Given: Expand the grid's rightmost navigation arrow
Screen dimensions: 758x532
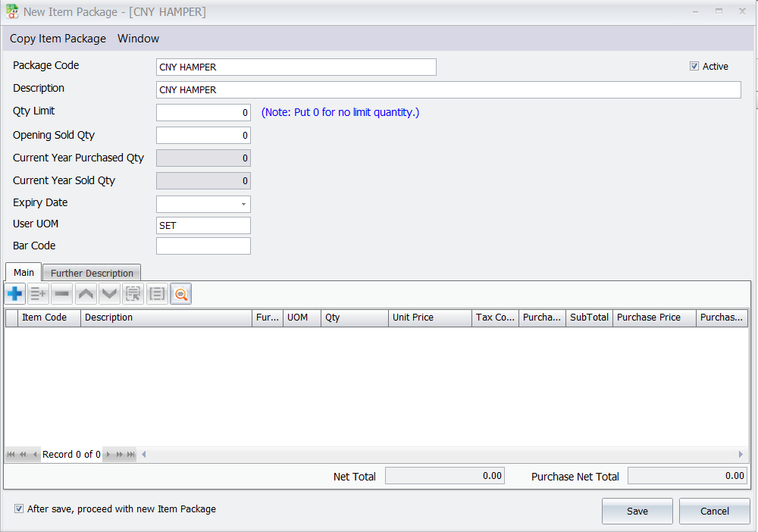Looking at the screenshot, I should (x=741, y=454).
